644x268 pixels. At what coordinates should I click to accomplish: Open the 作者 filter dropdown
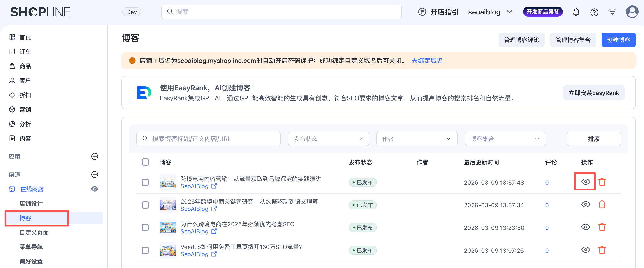[417, 139]
